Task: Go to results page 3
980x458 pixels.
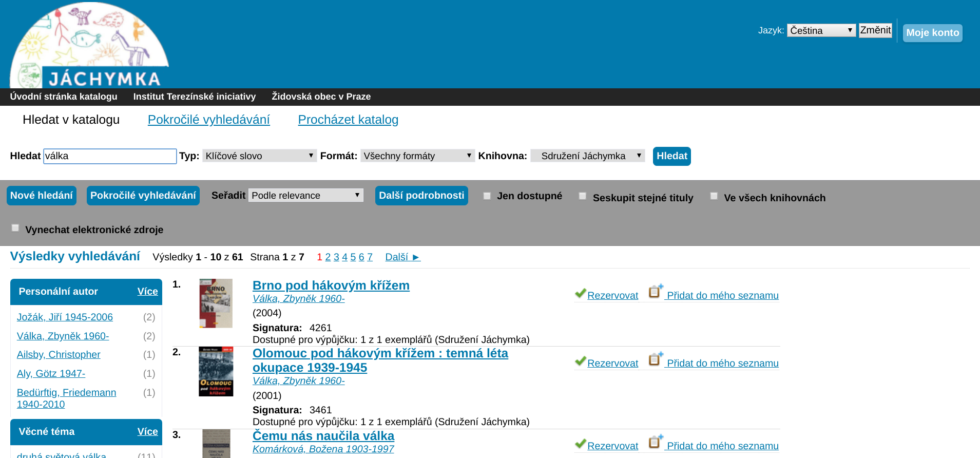Action: tap(336, 257)
